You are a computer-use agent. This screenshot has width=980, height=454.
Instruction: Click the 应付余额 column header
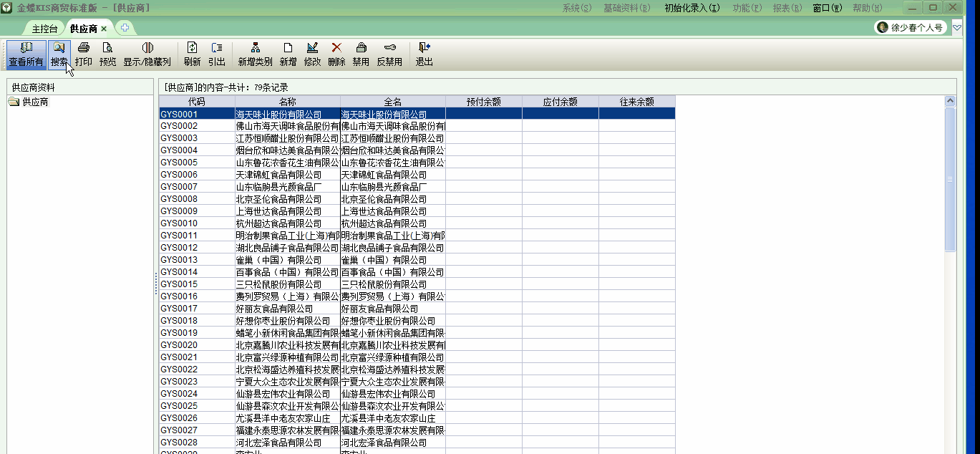560,102
